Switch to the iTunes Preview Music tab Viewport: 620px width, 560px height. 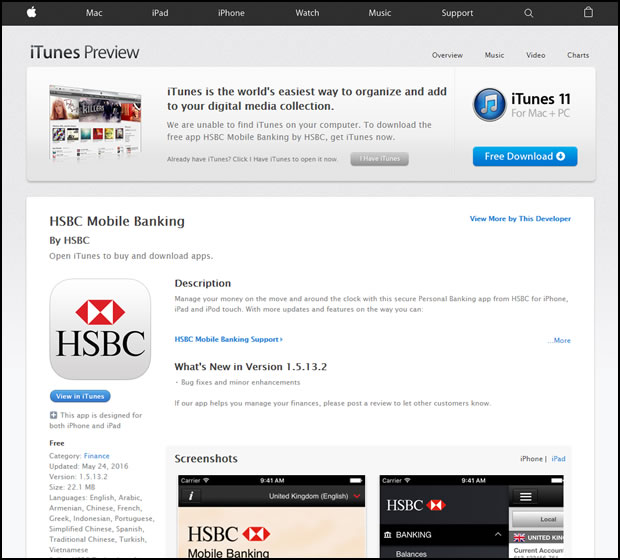[x=494, y=55]
